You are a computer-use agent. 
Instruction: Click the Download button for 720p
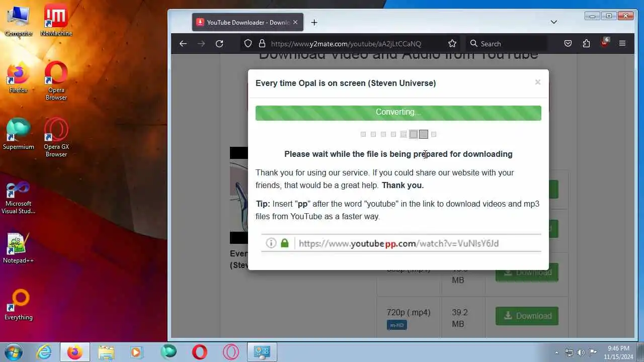[527, 316]
